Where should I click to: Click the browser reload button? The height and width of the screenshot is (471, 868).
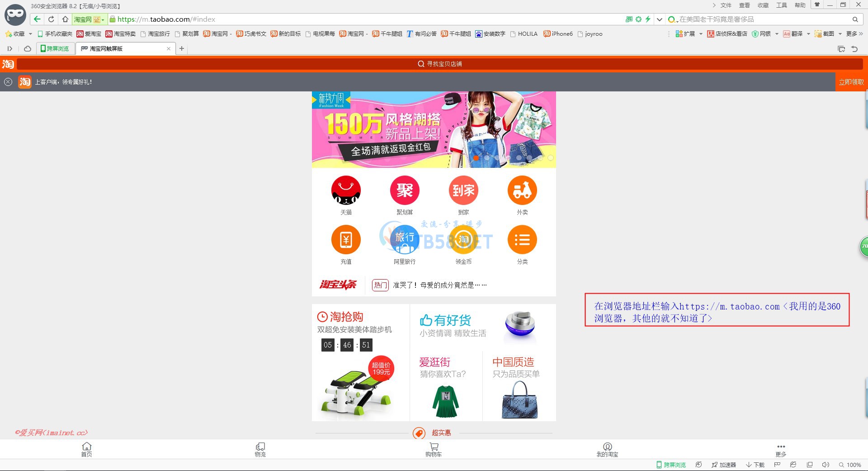[x=51, y=19]
